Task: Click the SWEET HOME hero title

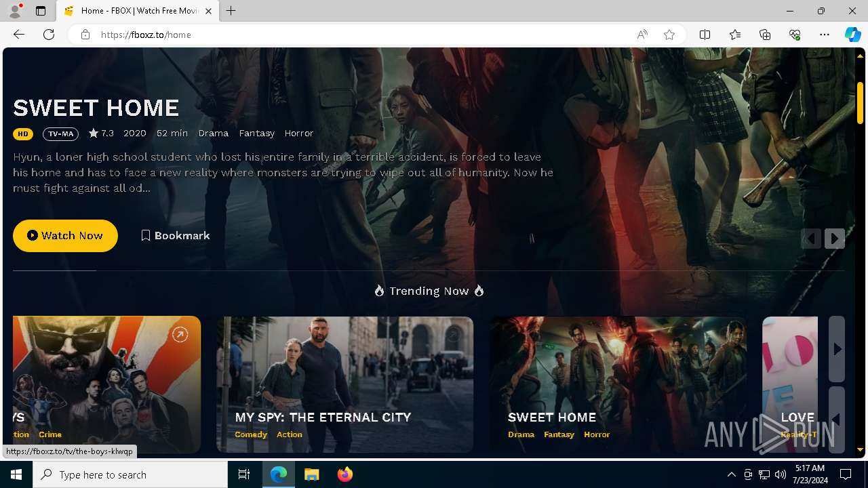Action: tap(96, 108)
